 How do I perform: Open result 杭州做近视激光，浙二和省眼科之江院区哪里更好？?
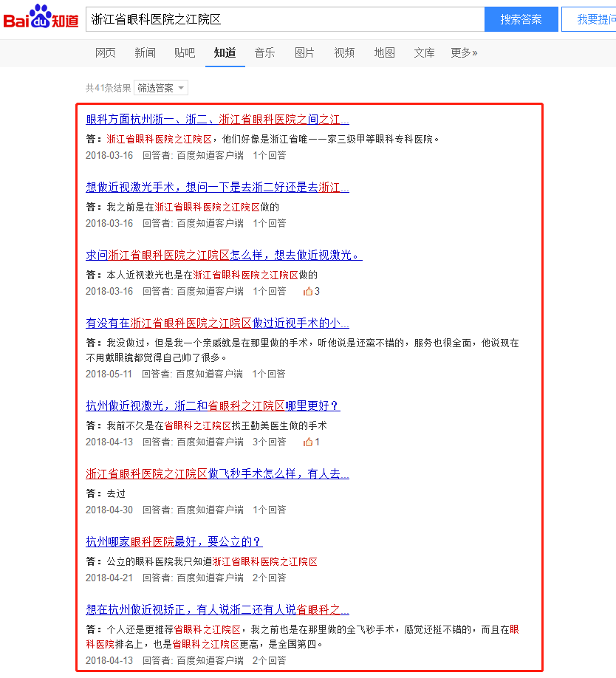point(213,405)
